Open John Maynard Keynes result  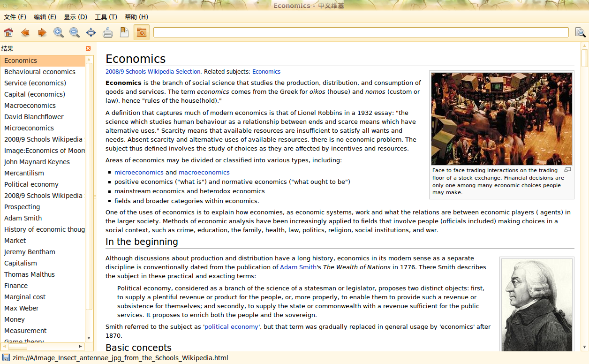click(43, 162)
